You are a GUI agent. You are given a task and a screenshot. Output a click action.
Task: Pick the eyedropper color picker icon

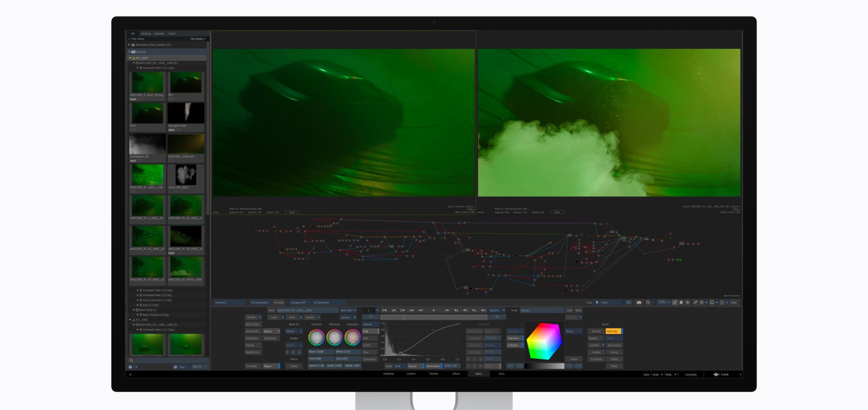pos(695,302)
